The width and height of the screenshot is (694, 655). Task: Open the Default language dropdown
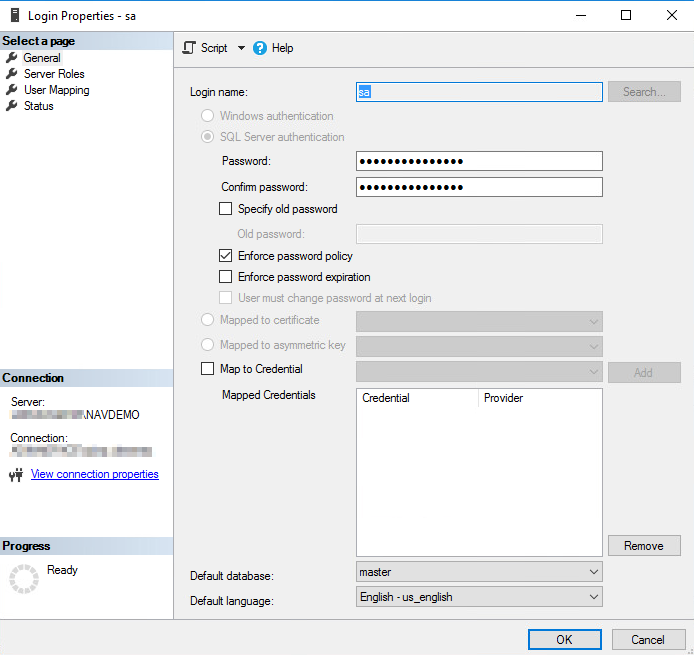594,597
